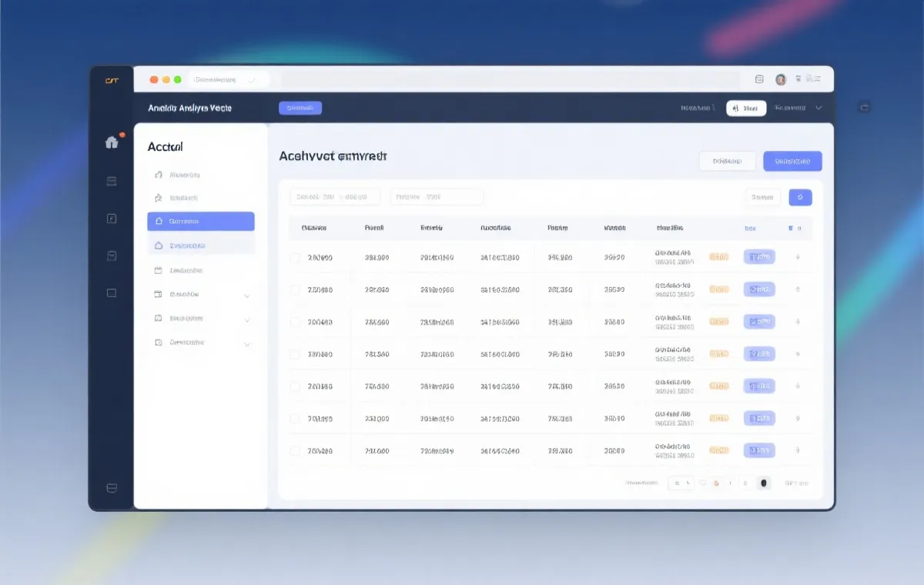924x585 pixels.
Task: Open the user avatar in the title bar
Action: [780, 79]
